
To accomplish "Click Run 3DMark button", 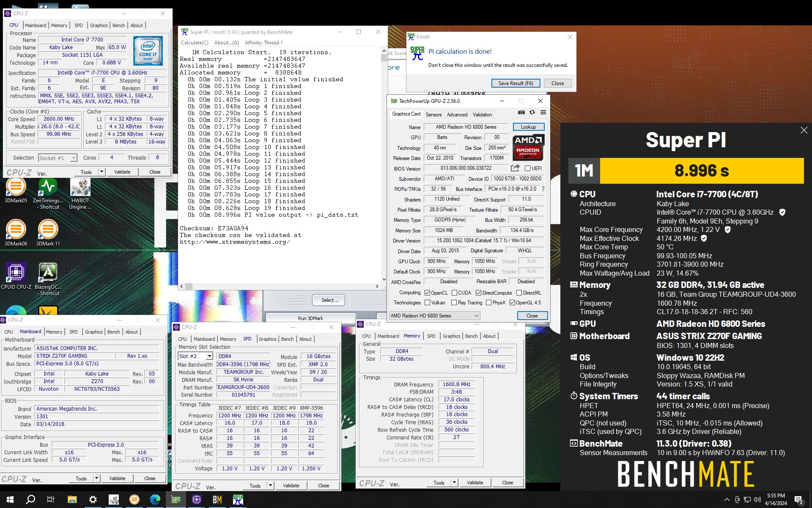I will [310, 318].
